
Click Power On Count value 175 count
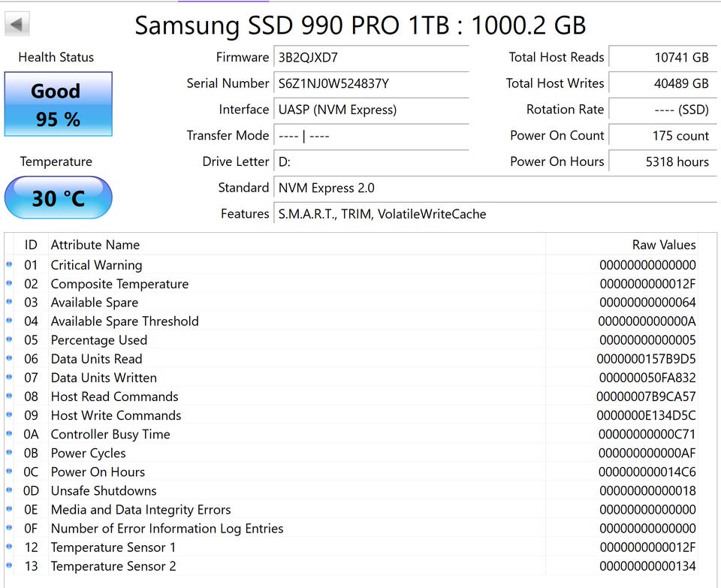662,136
